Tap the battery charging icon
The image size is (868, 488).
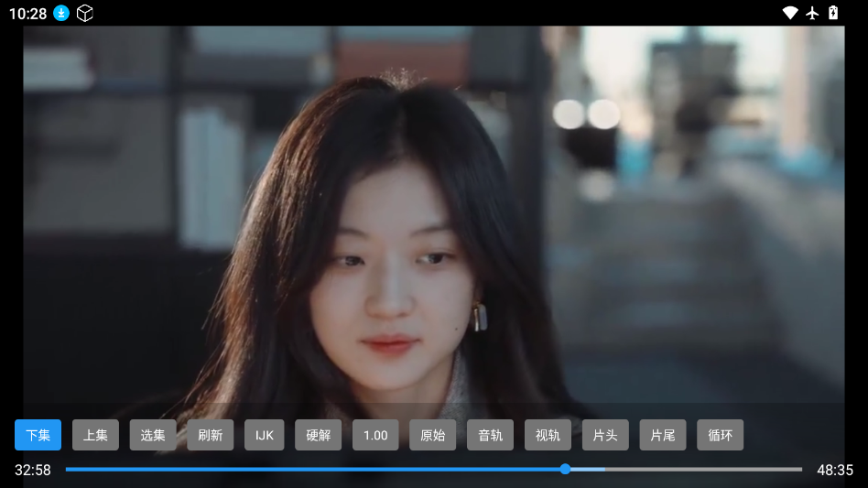833,13
